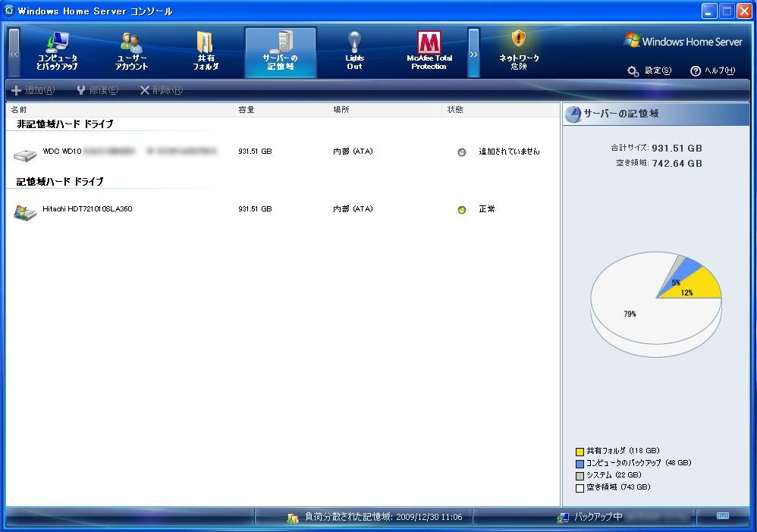Click the 合計サイズ 931.51 GB value
Screen dimensions: 757x532
pyautogui.click(x=677, y=148)
